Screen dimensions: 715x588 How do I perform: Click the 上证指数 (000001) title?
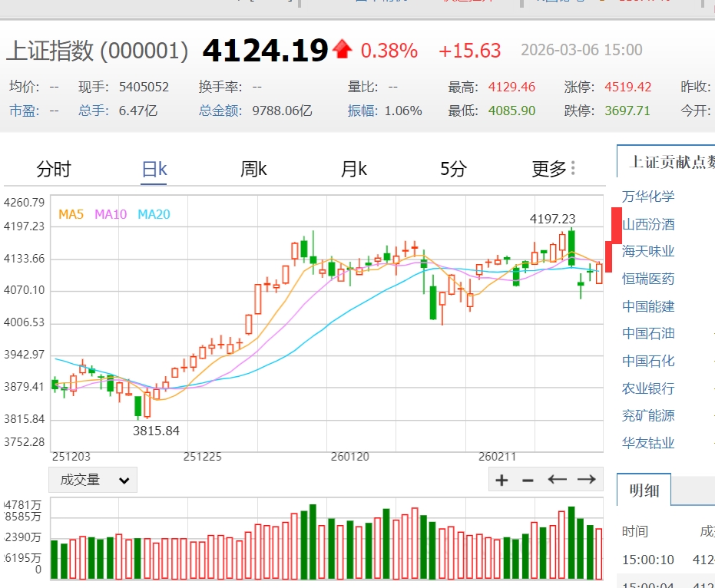(97, 50)
